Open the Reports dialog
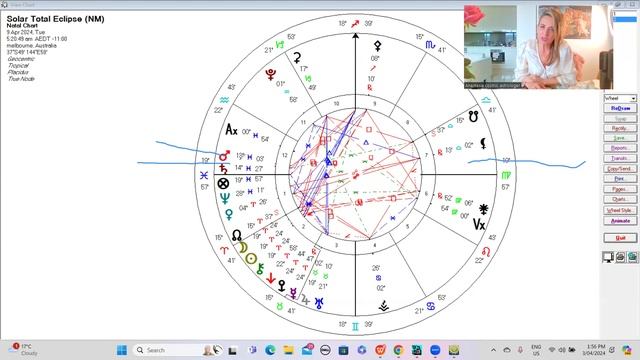The height and width of the screenshot is (360, 640). [x=620, y=148]
